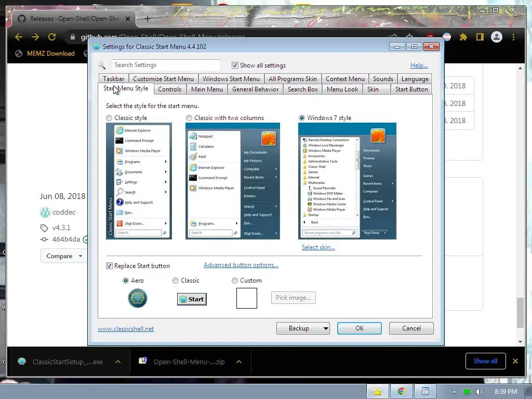The image size is (532, 399).
Task: Click the Select skin... link
Action: coord(318,247)
